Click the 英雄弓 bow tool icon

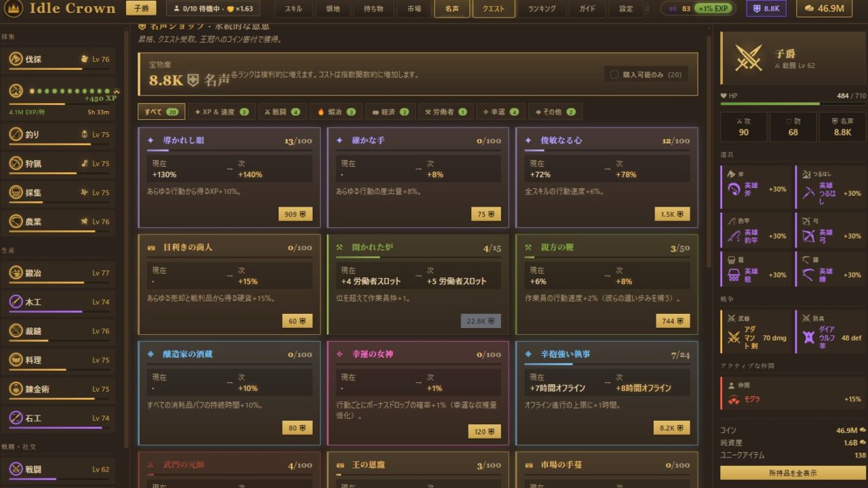tap(807, 236)
